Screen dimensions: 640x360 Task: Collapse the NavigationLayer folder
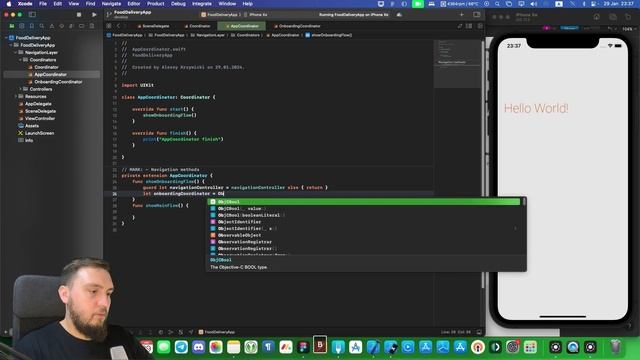(x=16, y=52)
